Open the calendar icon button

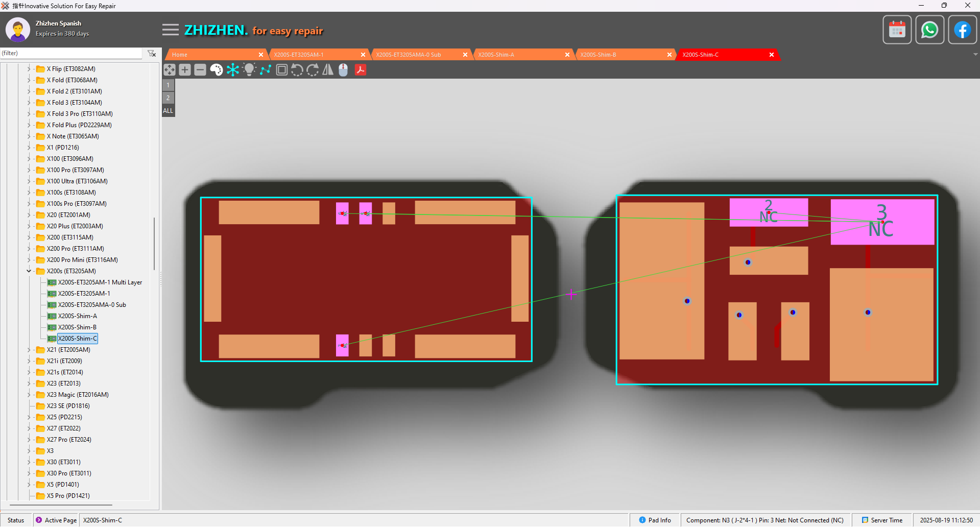click(x=897, y=30)
